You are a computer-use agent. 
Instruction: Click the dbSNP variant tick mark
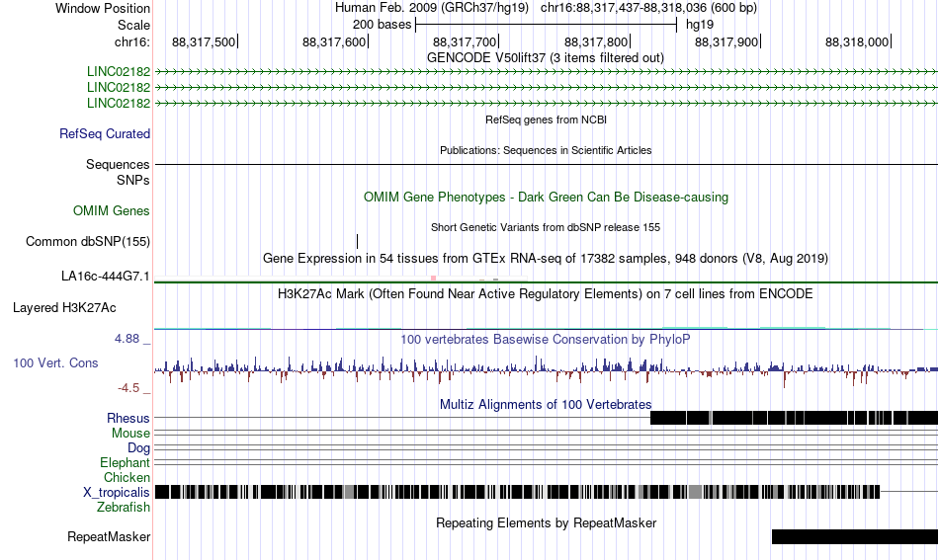[x=358, y=241]
